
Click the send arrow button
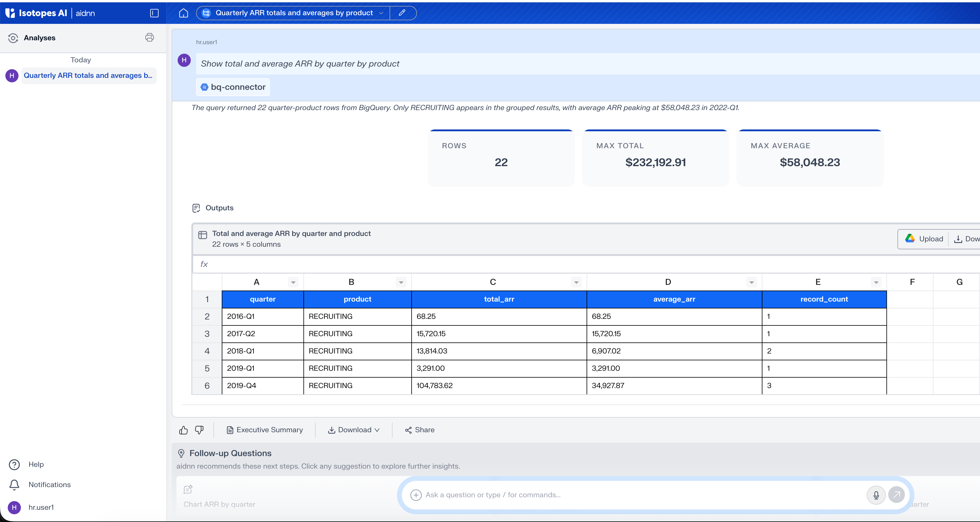coord(897,495)
